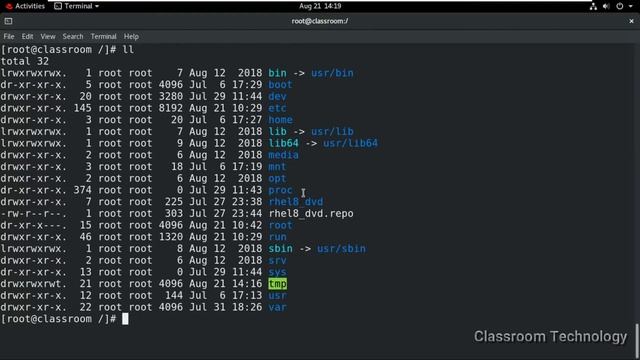This screenshot has height=360, width=640.
Task: Click the '374' link count on proc row
Action: coord(82,190)
